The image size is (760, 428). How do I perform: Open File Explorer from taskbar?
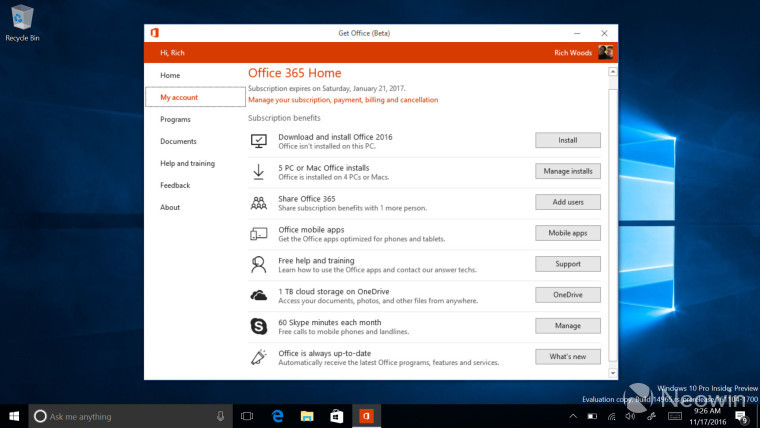(307, 416)
